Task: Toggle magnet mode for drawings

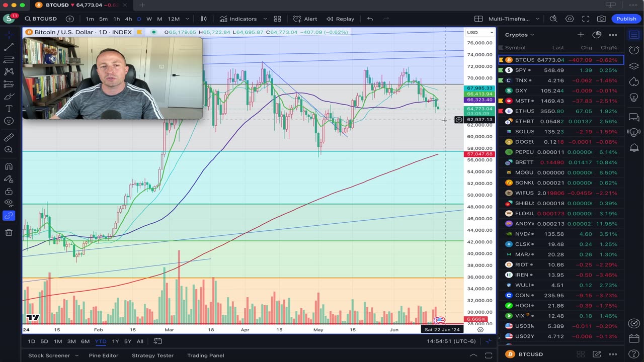Action: coord(9,166)
